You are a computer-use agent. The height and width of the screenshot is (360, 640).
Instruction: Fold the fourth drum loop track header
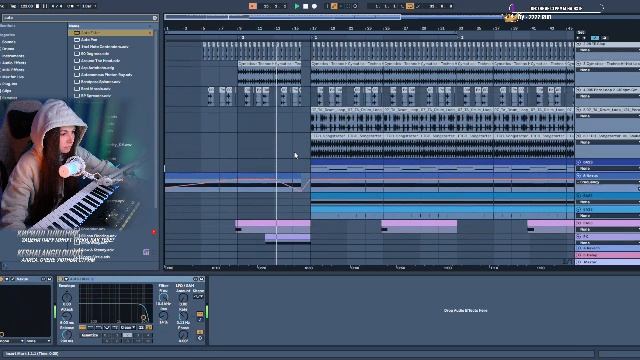pos(579,110)
